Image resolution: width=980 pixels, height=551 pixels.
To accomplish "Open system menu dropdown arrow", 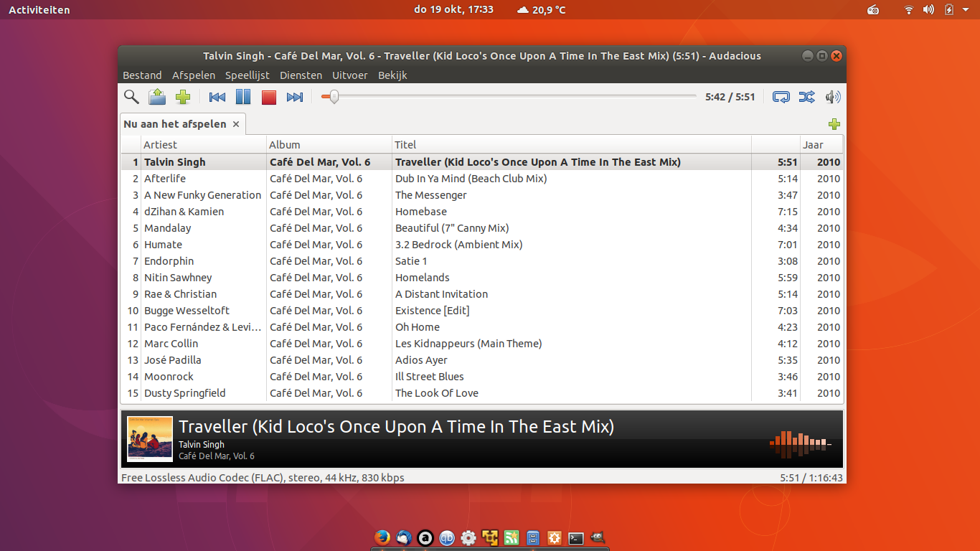I will click(x=966, y=10).
